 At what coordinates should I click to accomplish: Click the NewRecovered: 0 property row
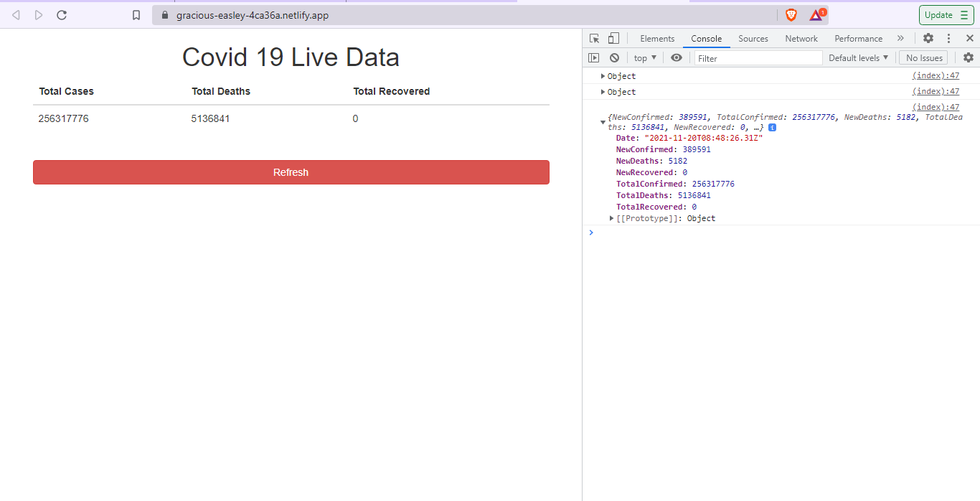pyautogui.click(x=651, y=172)
